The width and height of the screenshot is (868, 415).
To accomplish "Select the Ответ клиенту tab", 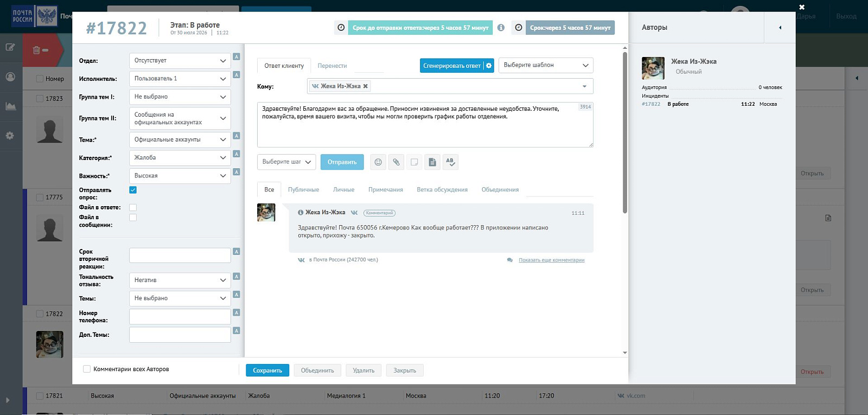I will [x=284, y=66].
